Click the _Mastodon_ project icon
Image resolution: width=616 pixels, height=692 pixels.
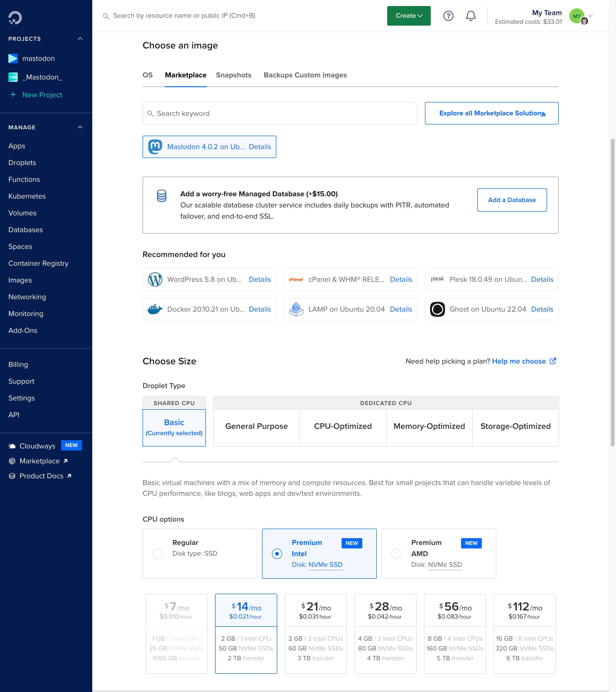click(13, 77)
